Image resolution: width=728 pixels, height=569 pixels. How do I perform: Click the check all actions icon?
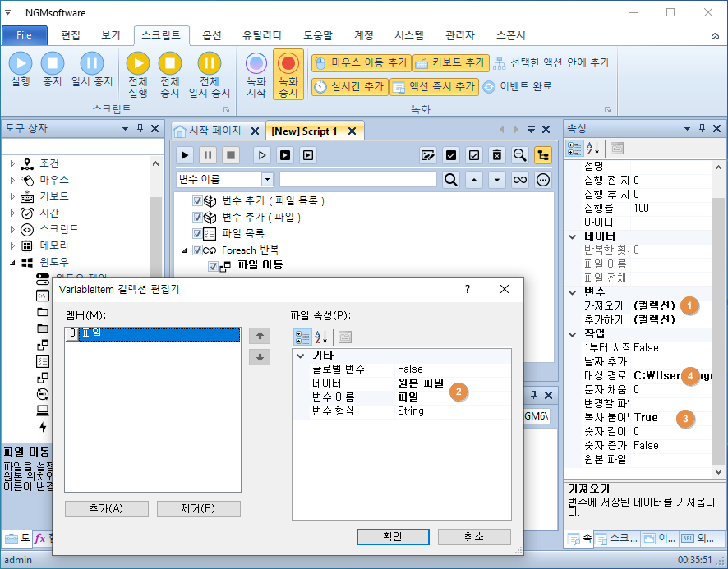(x=450, y=155)
